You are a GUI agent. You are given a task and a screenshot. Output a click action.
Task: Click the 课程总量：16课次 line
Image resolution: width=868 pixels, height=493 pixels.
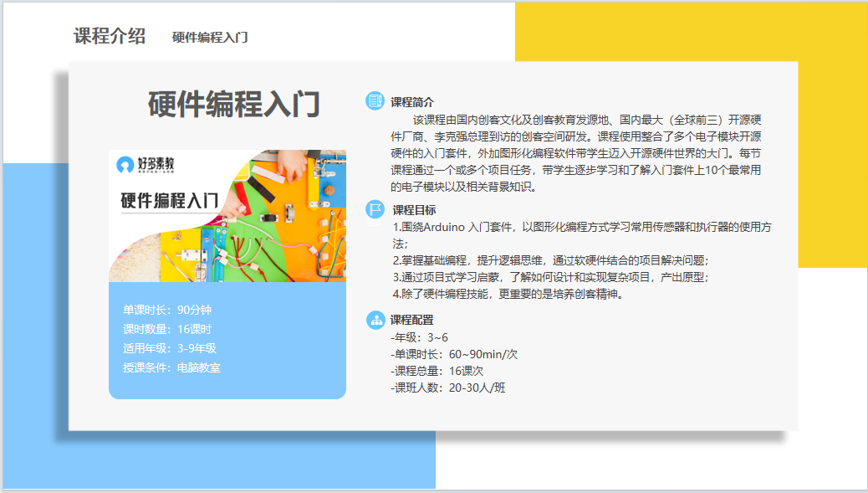point(437,371)
